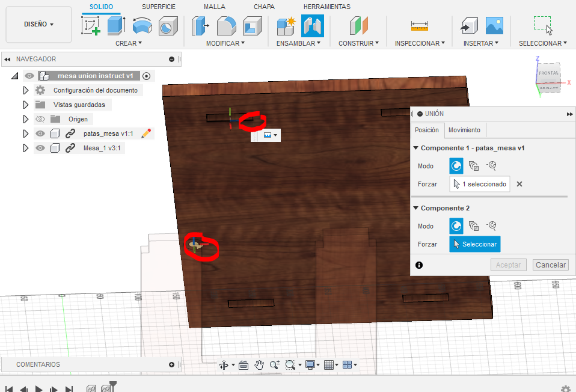The width and height of the screenshot is (576, 392).
Task: Open the SELECCIONAR dropdown menu
Action: pos(542,43)
